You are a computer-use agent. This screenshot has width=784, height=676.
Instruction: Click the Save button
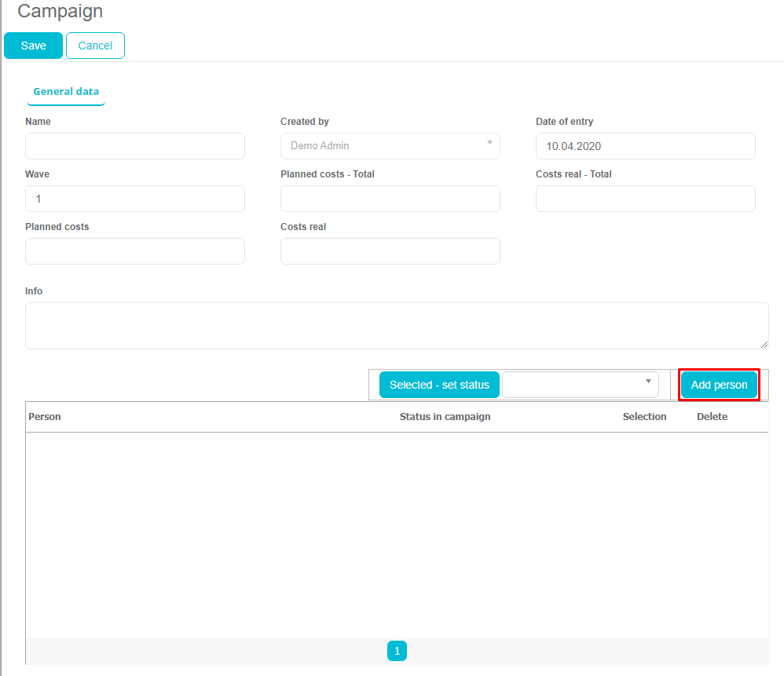coord(33,46)
